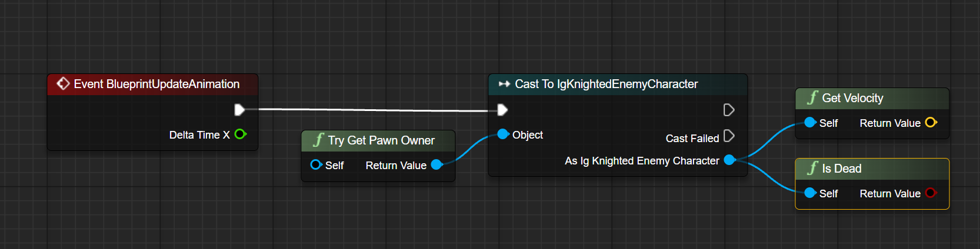The height and width of the screenshot is (249, 980).
Task: Click Is Dead Self input pin
Action: (810, 193)
